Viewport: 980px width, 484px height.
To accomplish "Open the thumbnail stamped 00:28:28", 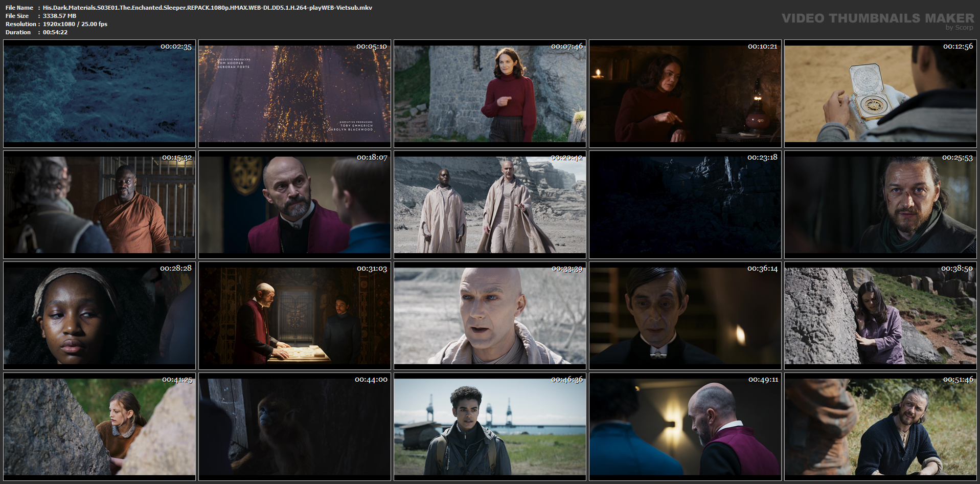I will pos(99,316).
